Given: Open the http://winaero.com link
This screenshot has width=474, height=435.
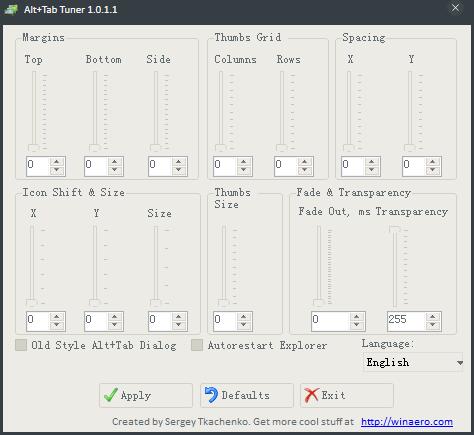Looking at the screenshot, I should 407,422.
